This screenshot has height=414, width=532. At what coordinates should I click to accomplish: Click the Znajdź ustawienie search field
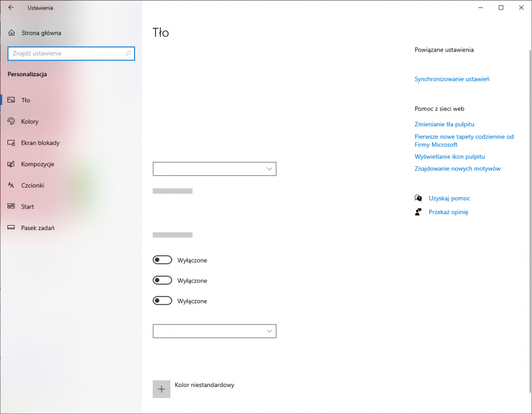click(x=64, y=53)
